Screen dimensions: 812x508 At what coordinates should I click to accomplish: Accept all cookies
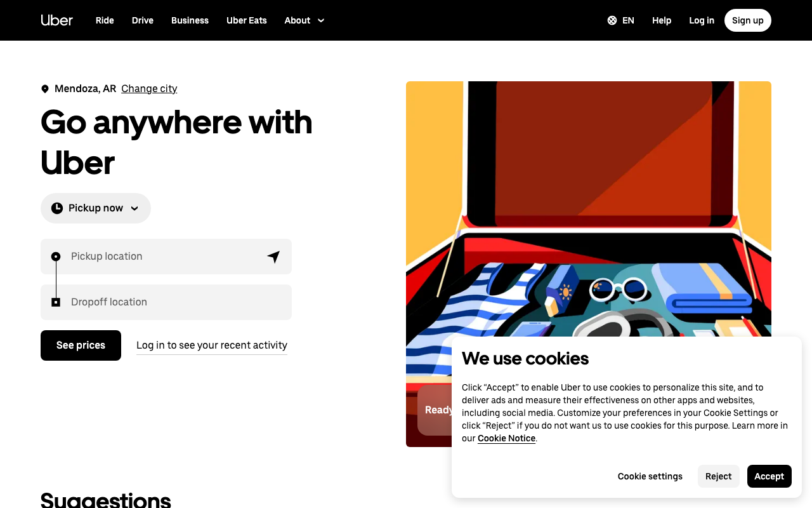point(769,476)
